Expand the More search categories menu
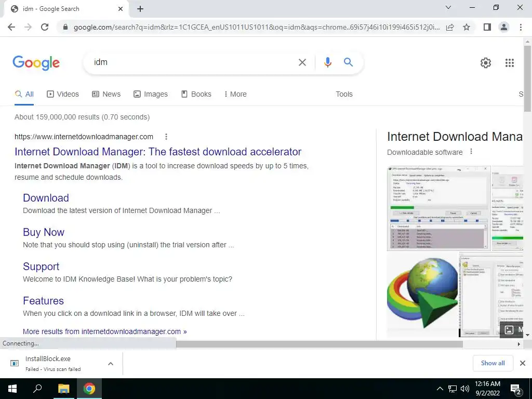Screen dimensions: 532x399 point(235,95)
